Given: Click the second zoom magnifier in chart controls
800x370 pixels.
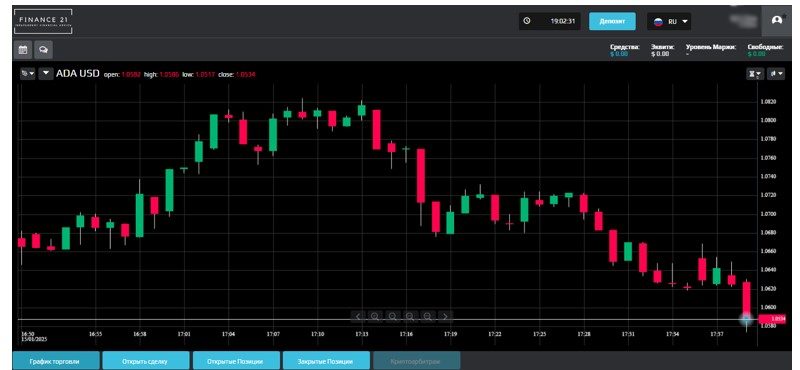Looking at the screenshot, I should coord(392,317).
